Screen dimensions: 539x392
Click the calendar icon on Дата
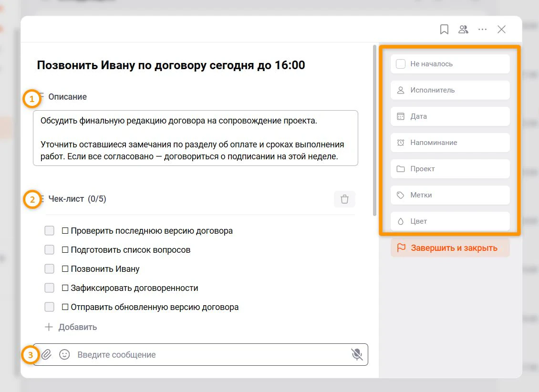401,116
